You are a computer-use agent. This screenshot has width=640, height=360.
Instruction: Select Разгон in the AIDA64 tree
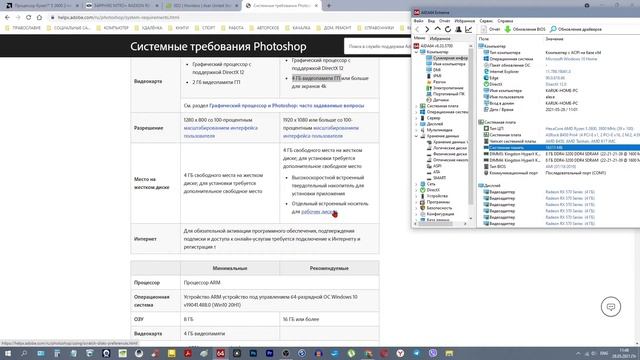[436, 82]
